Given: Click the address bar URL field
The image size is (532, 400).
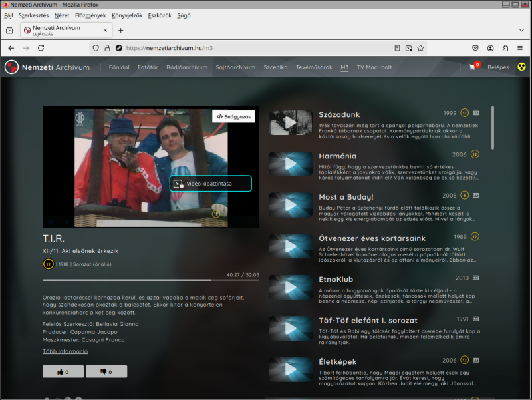Looking at the screenshot, I should [x=258, y=48].
